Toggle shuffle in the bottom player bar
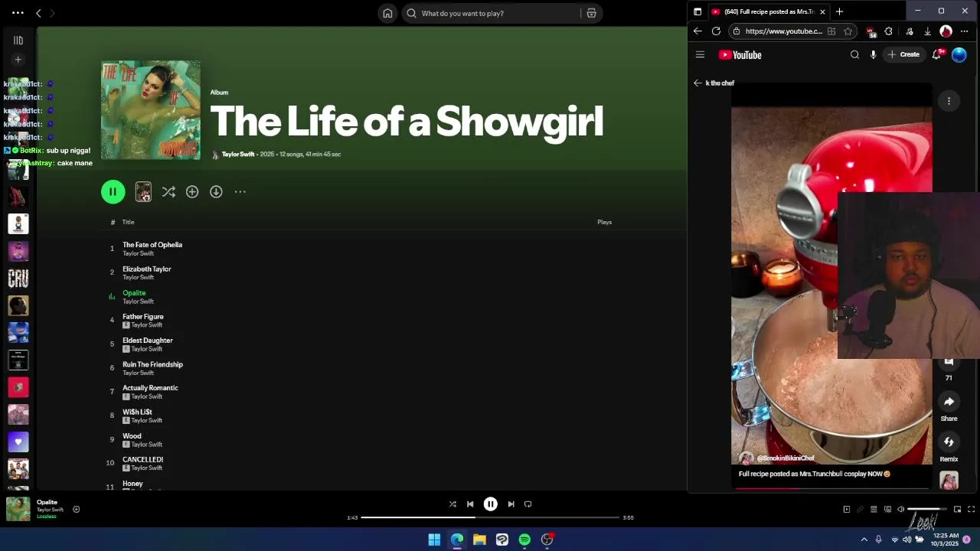 point(452,504)
